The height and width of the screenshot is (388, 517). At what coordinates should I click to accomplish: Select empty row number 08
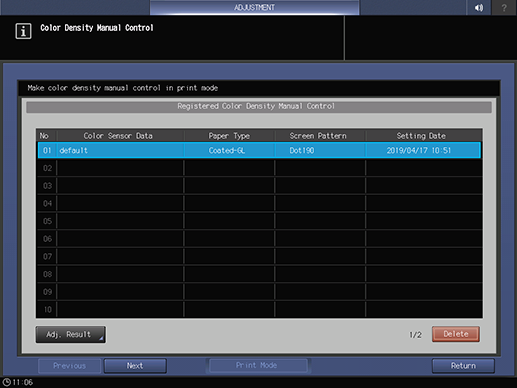point(259,274)
